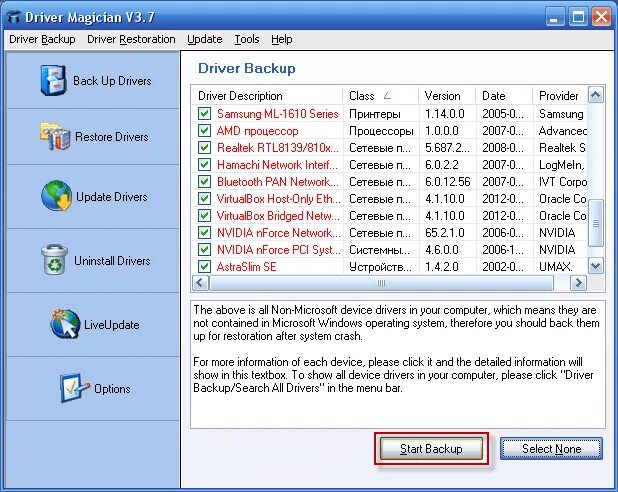Click the vertical scrollbar down arrow
Image resolution: width=618 pixels, height=492 pixels.
click(x=596, y=265)
